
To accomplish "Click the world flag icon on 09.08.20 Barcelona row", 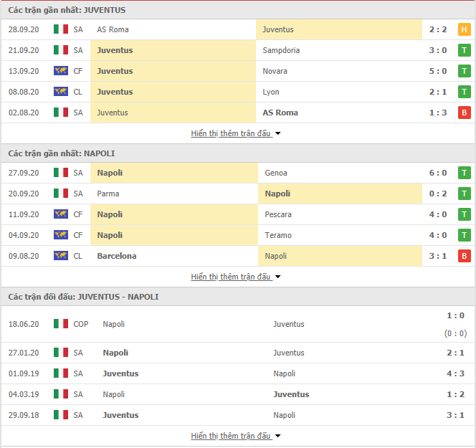I will click(61, 256).
